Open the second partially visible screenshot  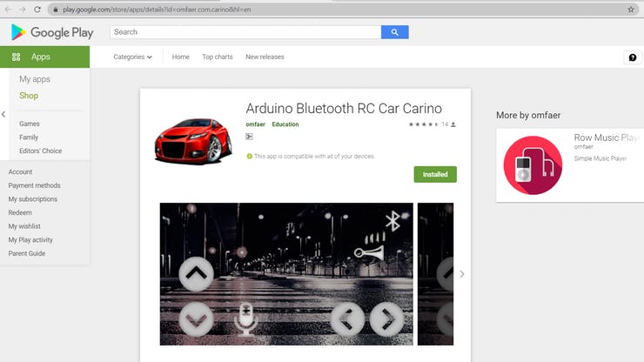435,274
